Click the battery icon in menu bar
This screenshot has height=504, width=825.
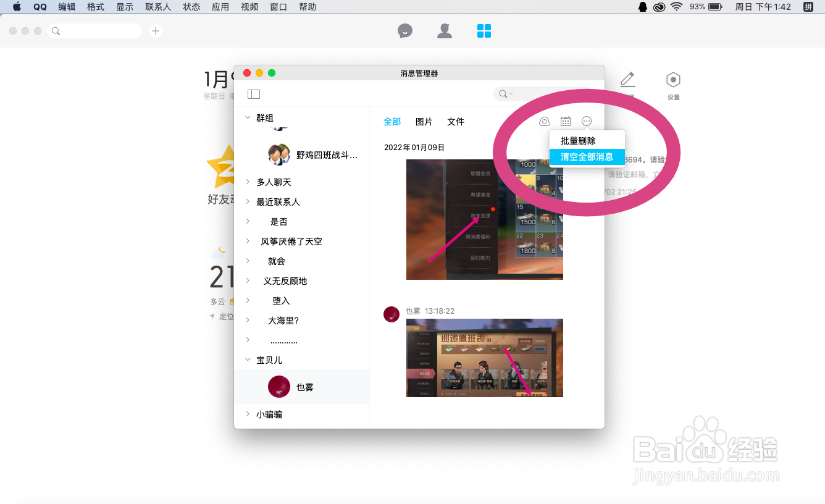[x=716, y=7]
